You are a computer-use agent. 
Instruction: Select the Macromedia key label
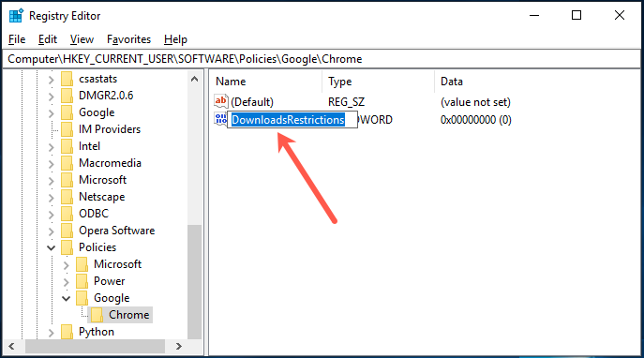[x=110, y=162]
